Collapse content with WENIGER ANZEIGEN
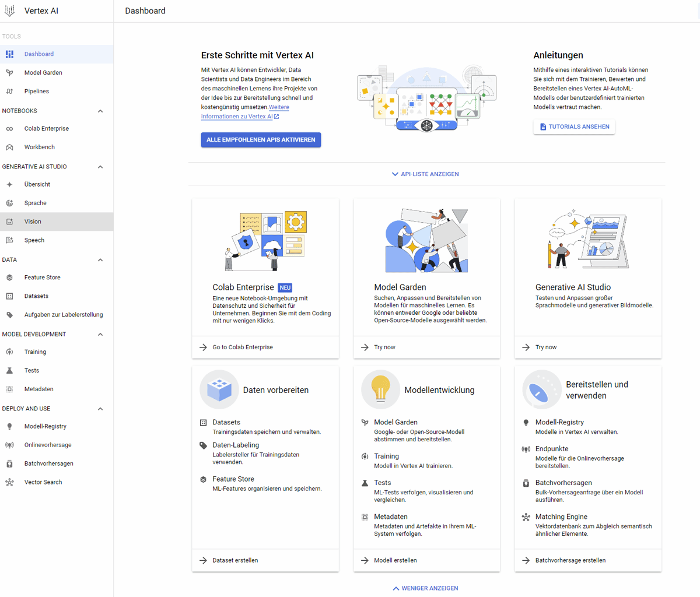 pos(425,588)
